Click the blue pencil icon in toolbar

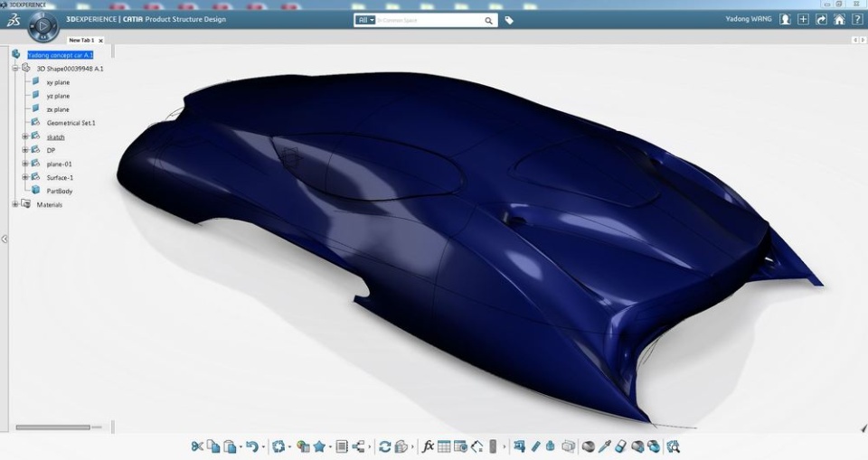(534, 446)
